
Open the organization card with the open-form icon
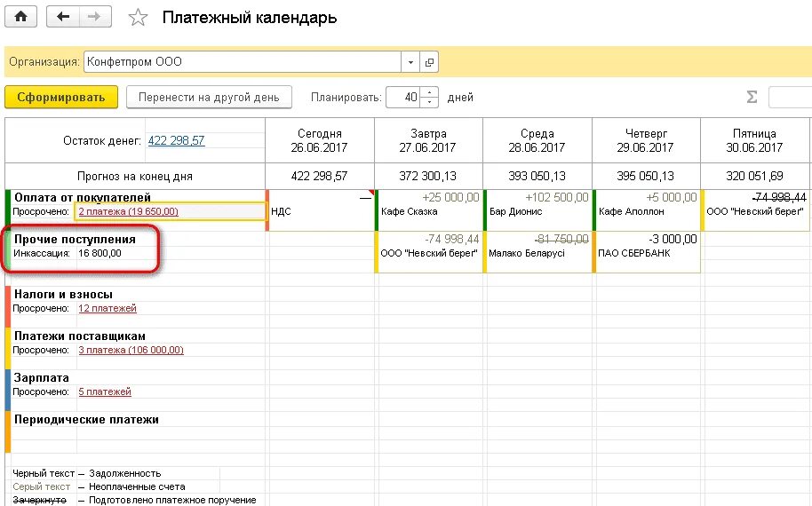pyautogui.click(x=429, y=62)
